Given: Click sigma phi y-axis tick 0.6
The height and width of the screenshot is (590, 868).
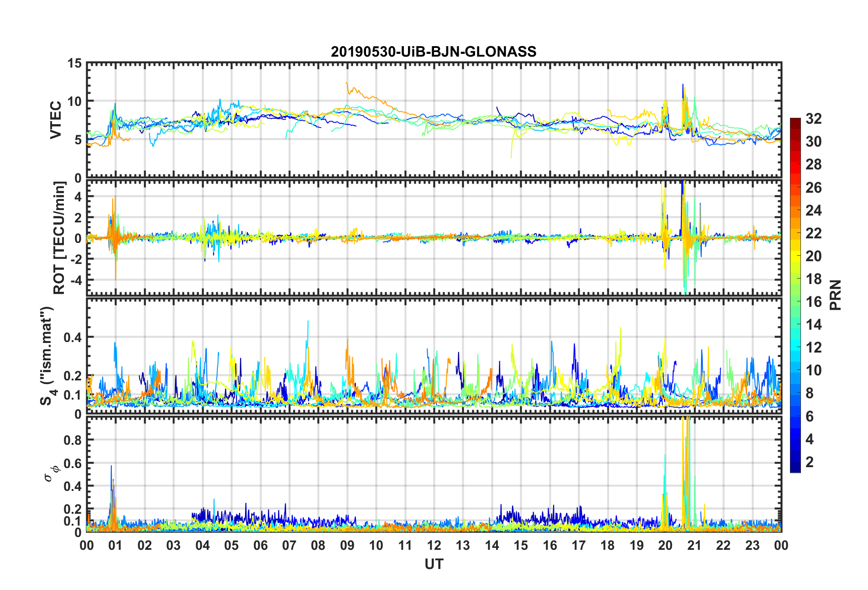Looking at the screenshot, I should [x=73, y=463].
